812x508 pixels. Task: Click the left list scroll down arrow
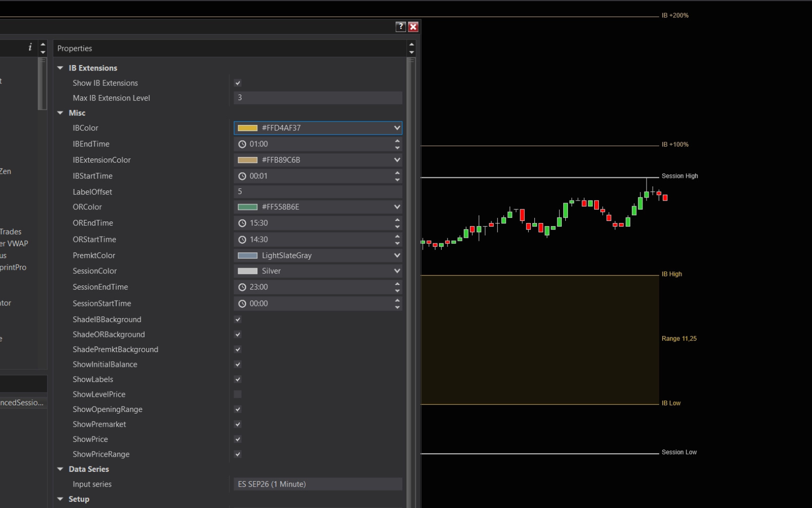click(43, 52)
